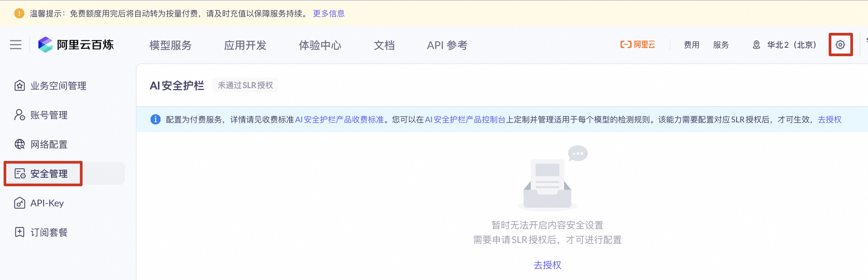The height and width of the screenshot is (280, 868).
Task: Click the 业务空间管理 sidebar icon
Action: (20, 85)
